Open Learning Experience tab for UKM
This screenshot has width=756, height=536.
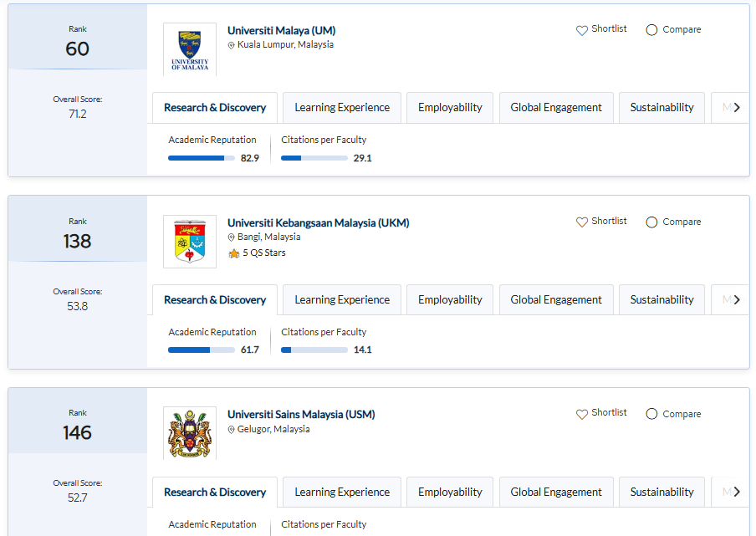[342, 300]
